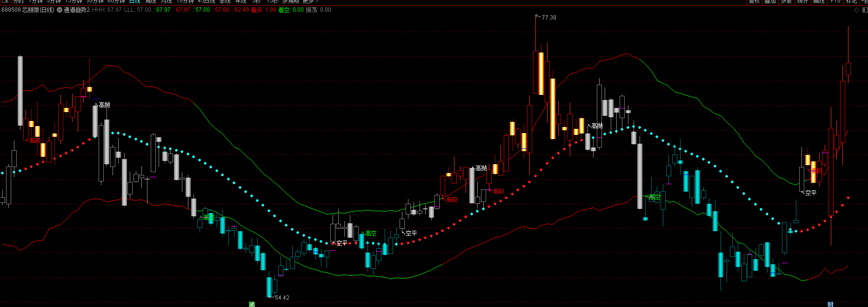Click the diamond icon at chart top-right
Image resolution: width=868 pixels, height=307 pixels.
point(857,10)
